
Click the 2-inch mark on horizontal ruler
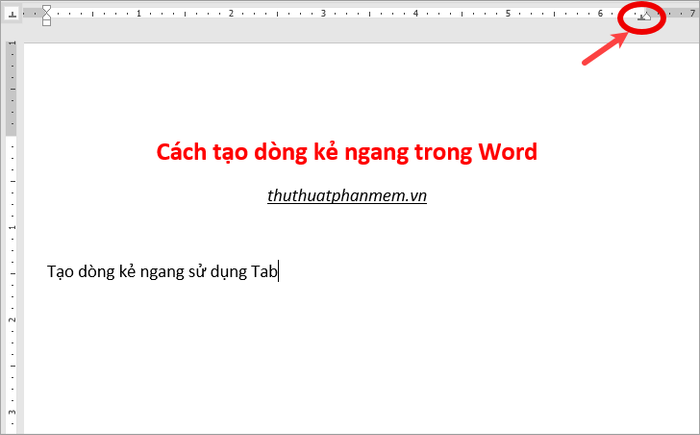(x=230, y=14)
